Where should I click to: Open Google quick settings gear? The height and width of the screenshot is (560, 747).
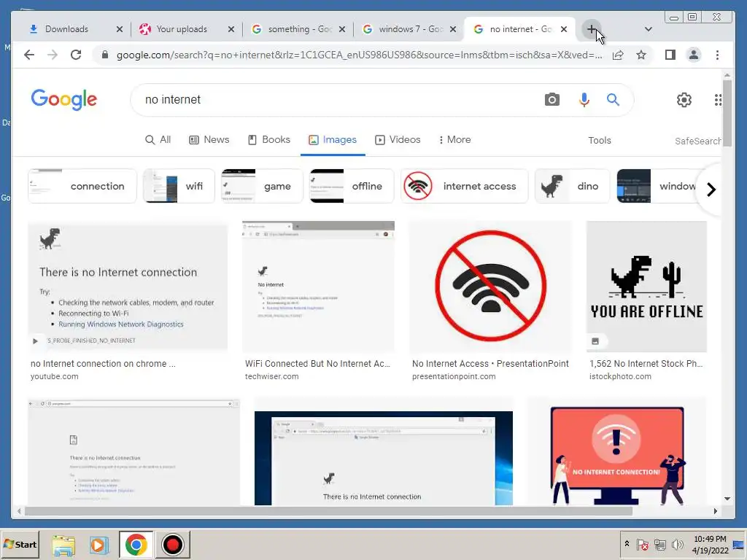tap(684, 100)
